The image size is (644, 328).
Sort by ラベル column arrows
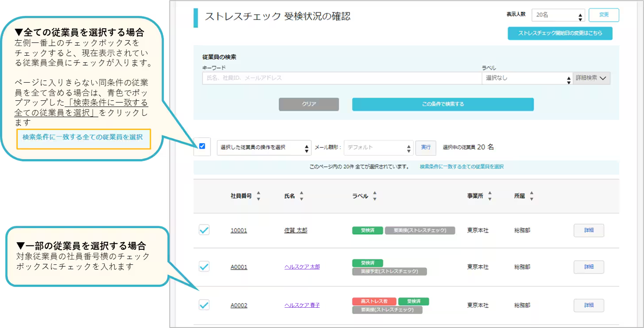pyautogui.click(x=375, y=196)
